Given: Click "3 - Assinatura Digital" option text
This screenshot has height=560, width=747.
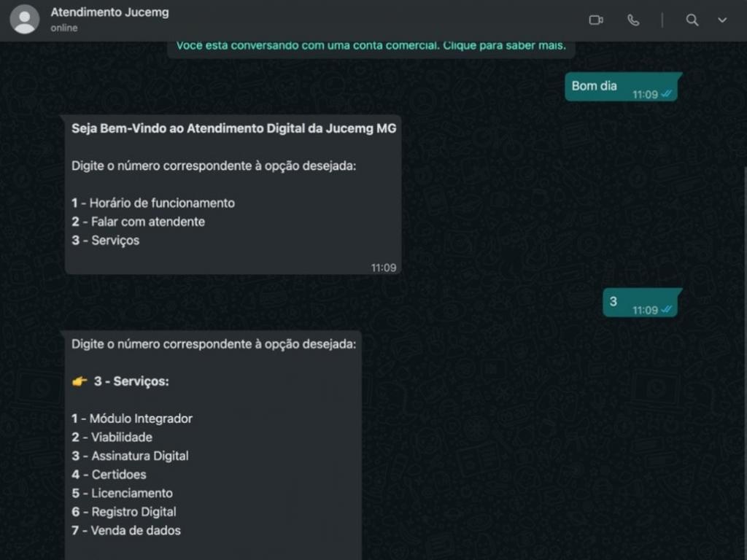Looking at the screenshot, I should pyautogui.click(x=131, y=456).
